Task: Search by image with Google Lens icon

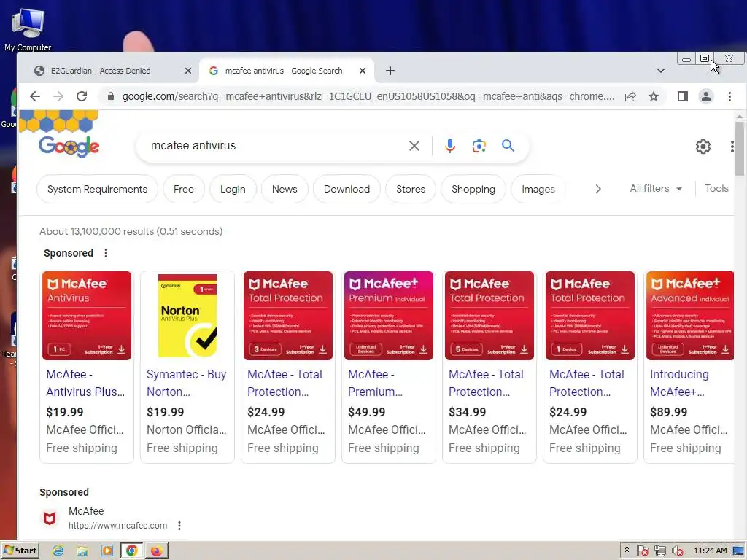Action: 479,146
